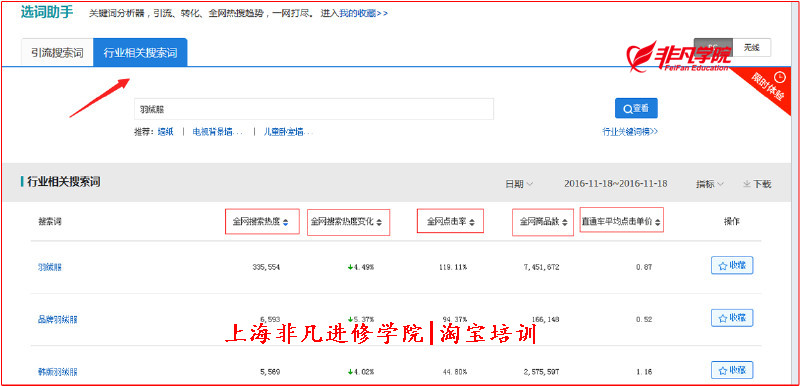Select the 行业相关搜索词 tab

pyautogui.click(x=140, y=53)
